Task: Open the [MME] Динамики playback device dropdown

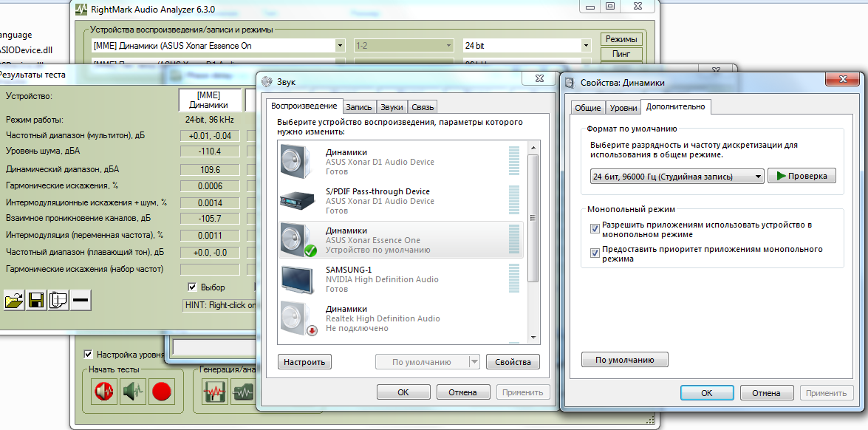Action: (340, 45)
